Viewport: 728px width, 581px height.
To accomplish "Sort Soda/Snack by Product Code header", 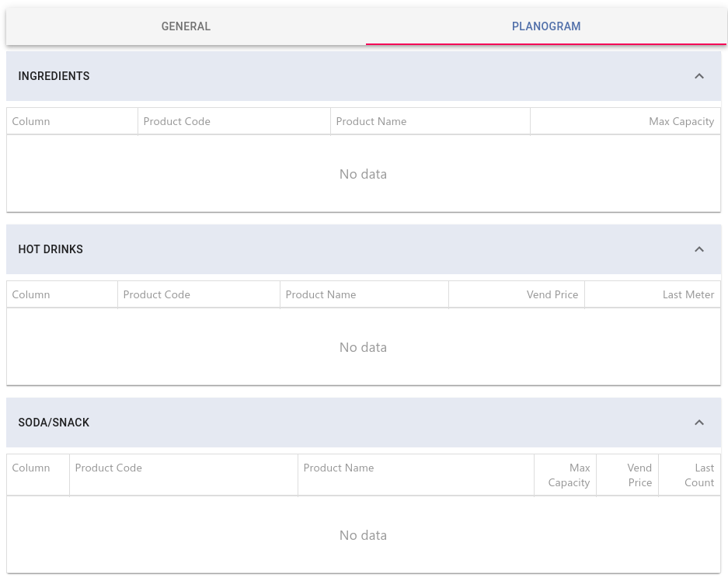I will click(183, 475).
